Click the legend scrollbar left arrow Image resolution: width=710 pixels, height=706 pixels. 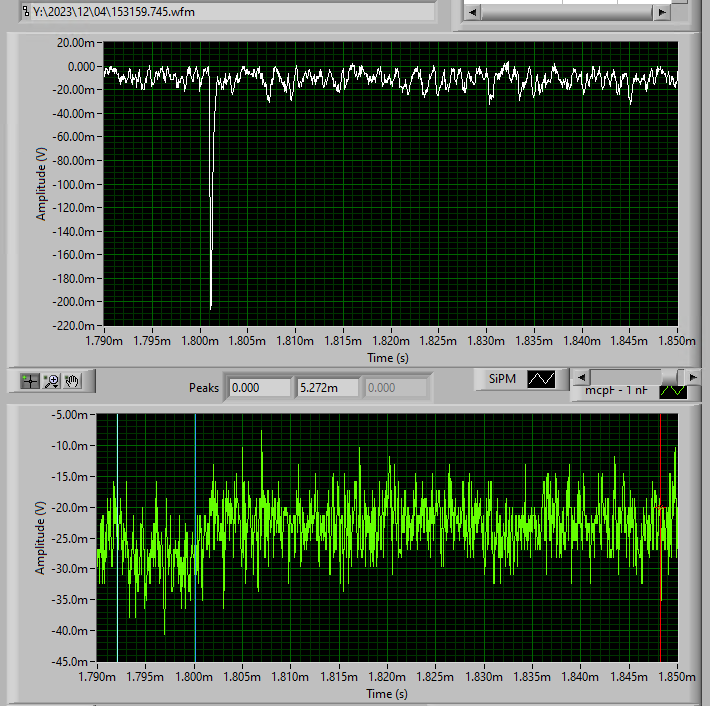580,376
